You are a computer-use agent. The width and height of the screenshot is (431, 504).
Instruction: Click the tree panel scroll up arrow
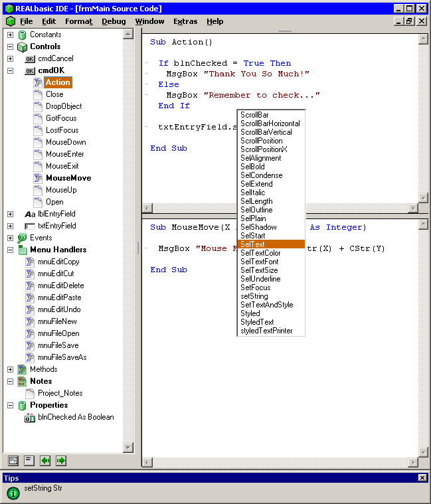(x=128, y=34)
